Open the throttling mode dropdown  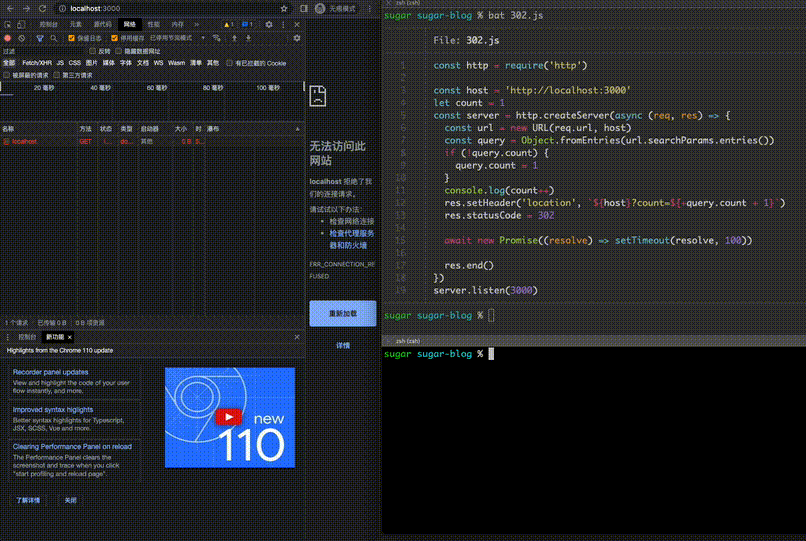(x=177, y=38)
